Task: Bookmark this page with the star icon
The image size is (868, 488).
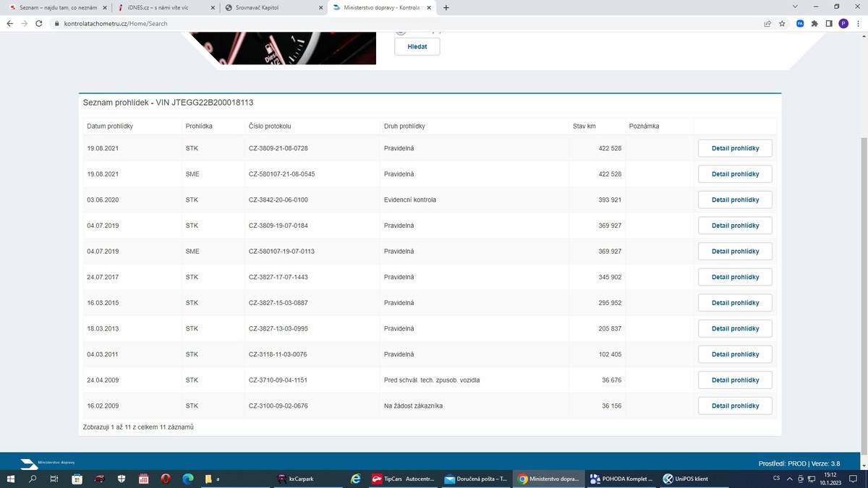Action: (782, 23)
